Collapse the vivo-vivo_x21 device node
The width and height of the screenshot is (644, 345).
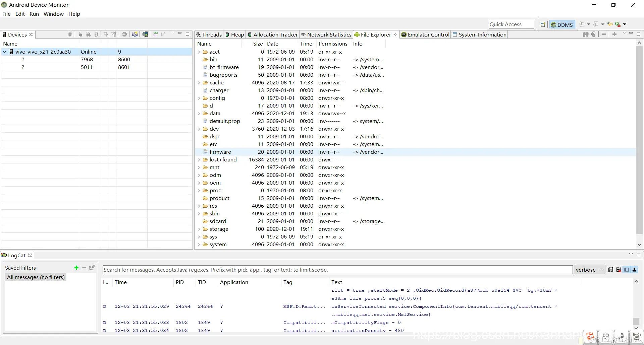5,52
